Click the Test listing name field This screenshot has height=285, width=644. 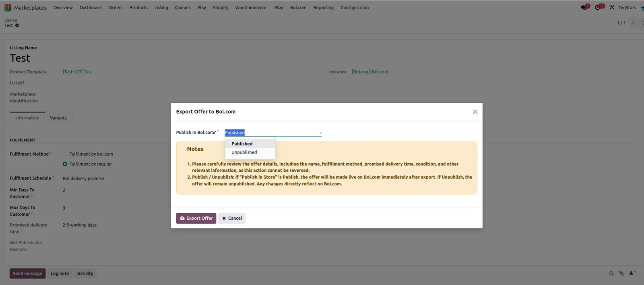pyautogui.click(x=20, y=58)
